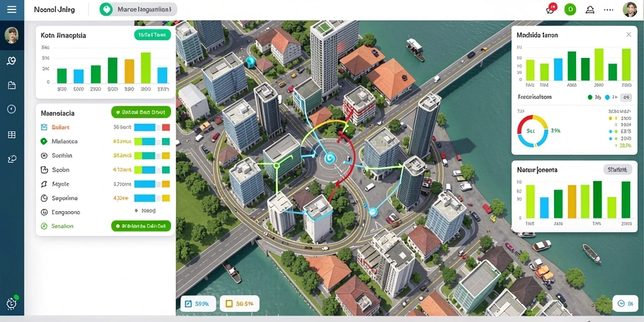The height and width of the screenshot is (322, 644).
Task: Click the donut chart in the Madside panel
Action: [x=532, y=131]
